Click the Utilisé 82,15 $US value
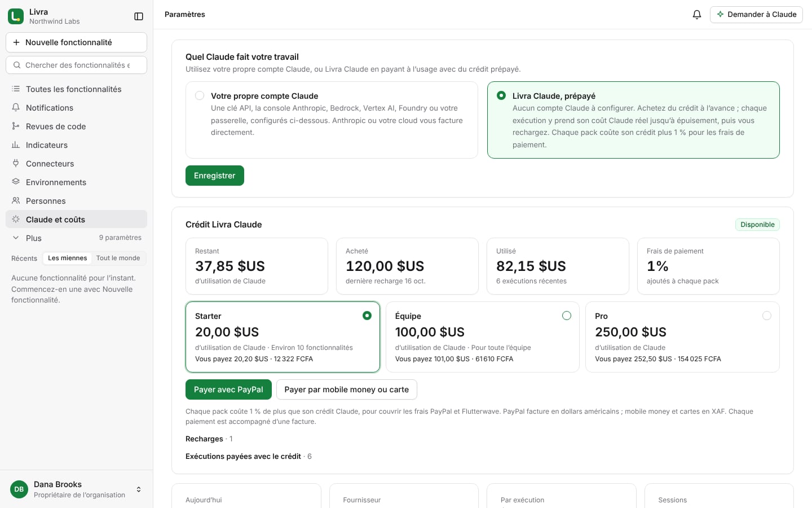Screen dimensions: 812x508 (531, 266)
